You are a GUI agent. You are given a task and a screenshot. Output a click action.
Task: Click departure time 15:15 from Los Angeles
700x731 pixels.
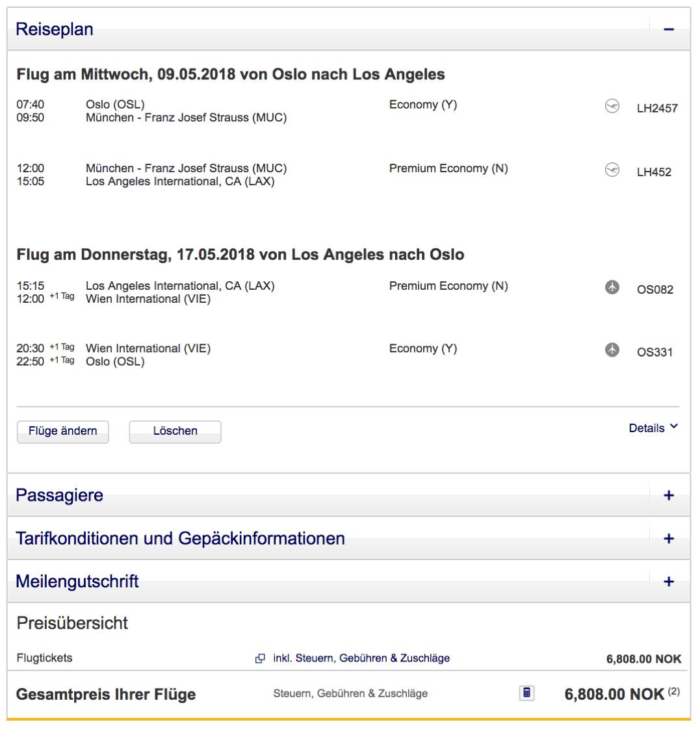point(31,286)
